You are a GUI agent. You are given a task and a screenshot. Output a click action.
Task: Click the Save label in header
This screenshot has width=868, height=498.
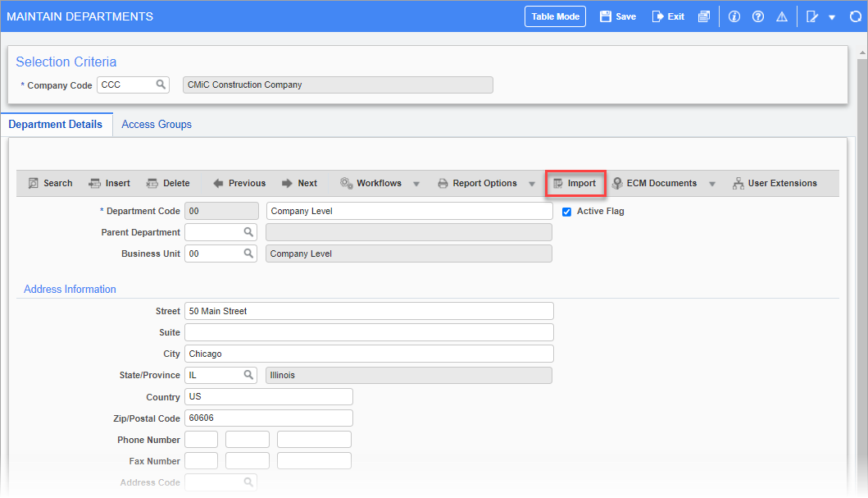[626, 16]
